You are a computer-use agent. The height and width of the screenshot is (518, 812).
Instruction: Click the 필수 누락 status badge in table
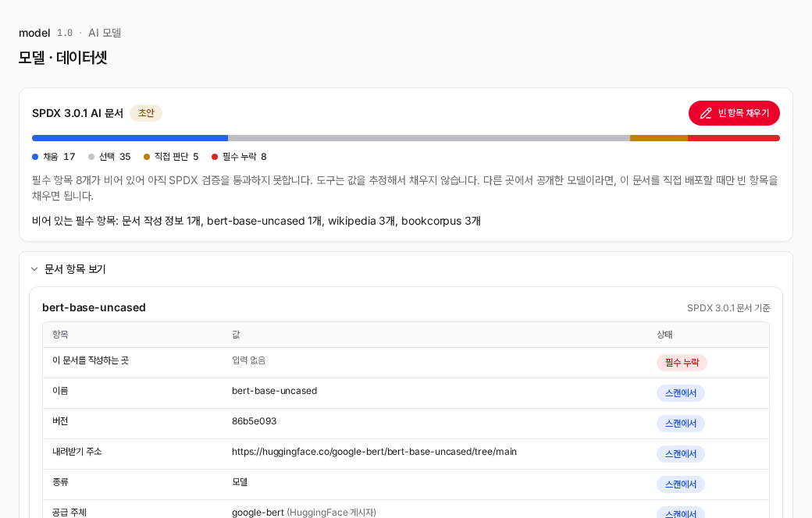point(682,363)
